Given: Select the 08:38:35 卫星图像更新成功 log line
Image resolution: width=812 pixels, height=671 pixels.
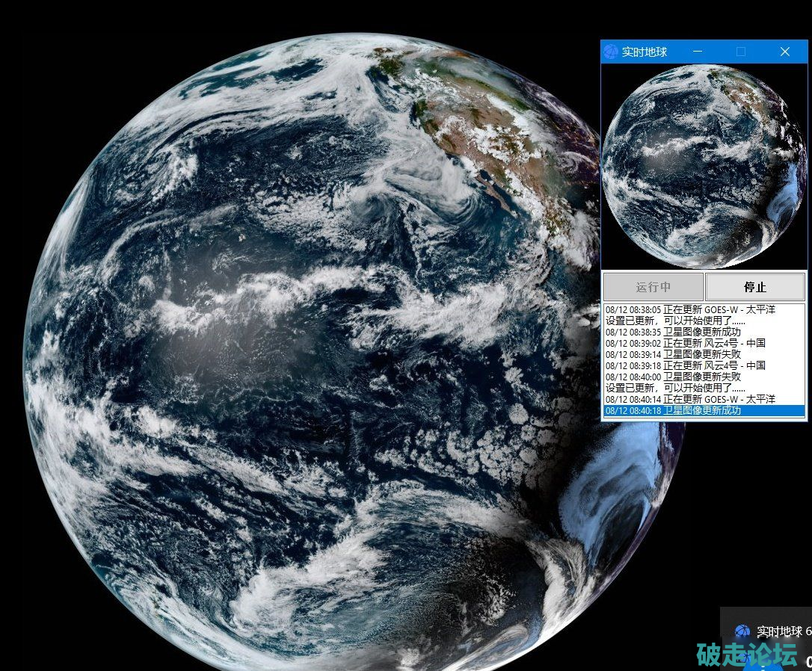Looking at the screenshot, I should pos(673,332).
